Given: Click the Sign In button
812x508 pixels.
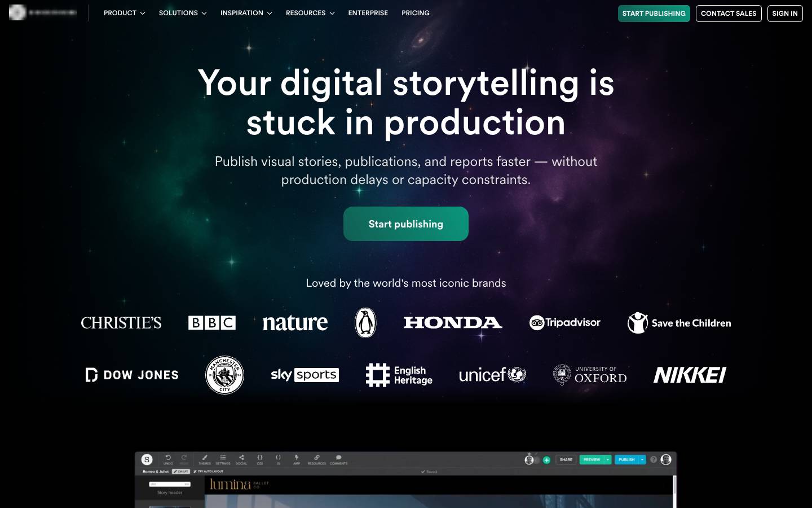Looking at the screenshot, I should tap(785, 14).
